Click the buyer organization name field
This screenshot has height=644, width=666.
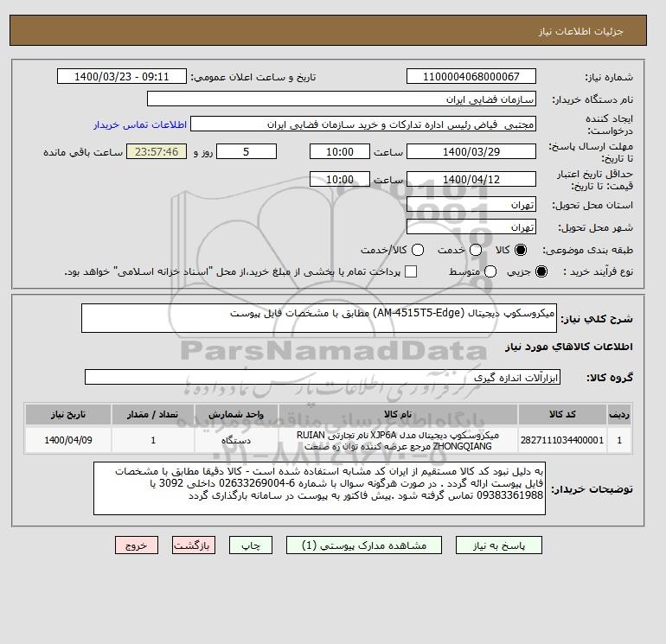click(342, 99)
